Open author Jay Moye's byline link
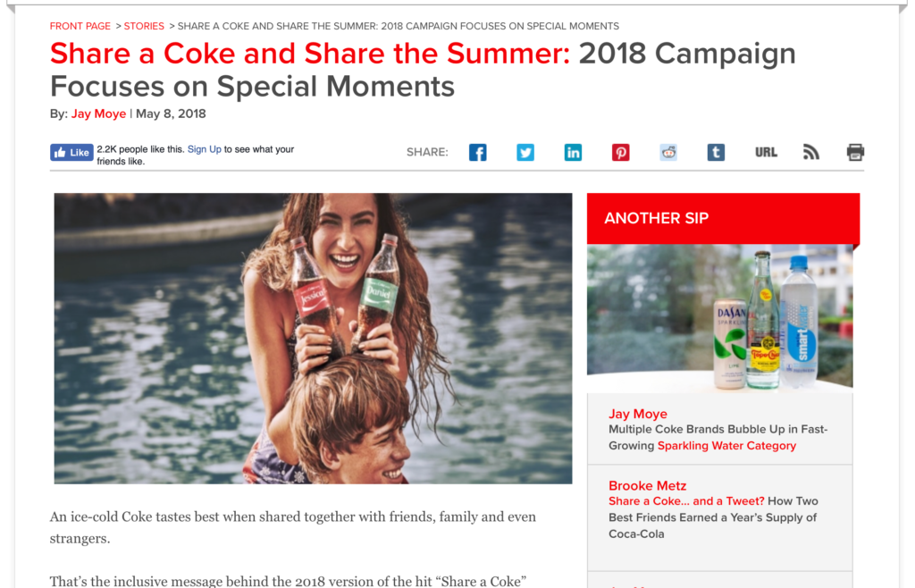The height and width of the screenshot is (588, 915). pyautogui.click(x=98, y=113)
